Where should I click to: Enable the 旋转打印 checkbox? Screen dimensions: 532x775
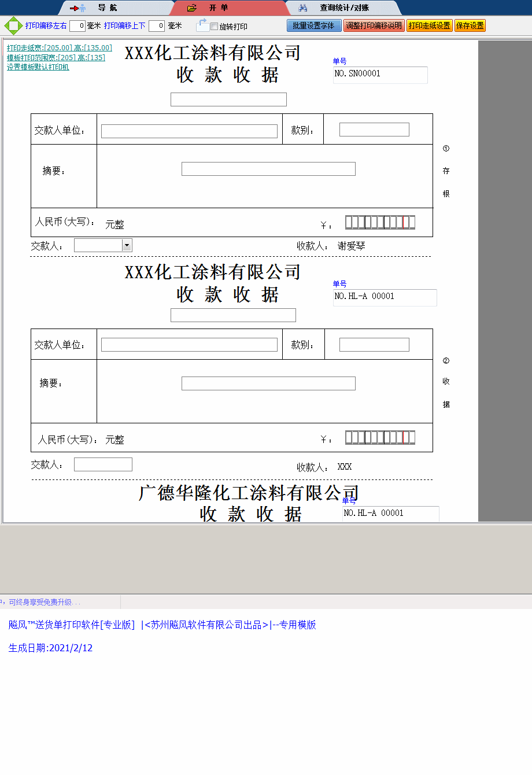pyautogui.click(x=215, y=27)
